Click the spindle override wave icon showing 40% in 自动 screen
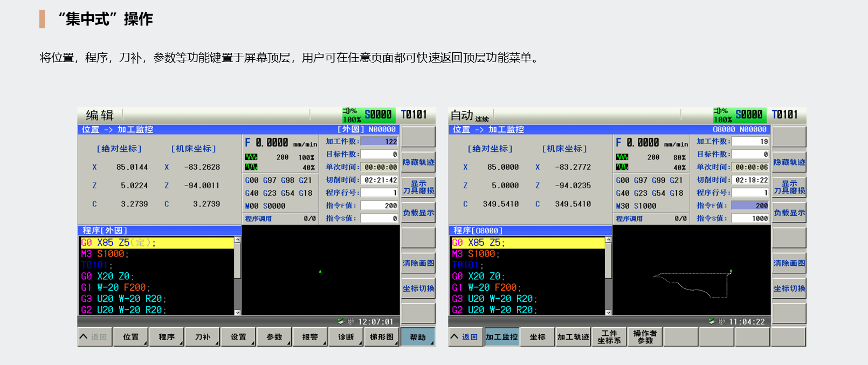This screenshot has width=868, height=365. tap(622, 167)
